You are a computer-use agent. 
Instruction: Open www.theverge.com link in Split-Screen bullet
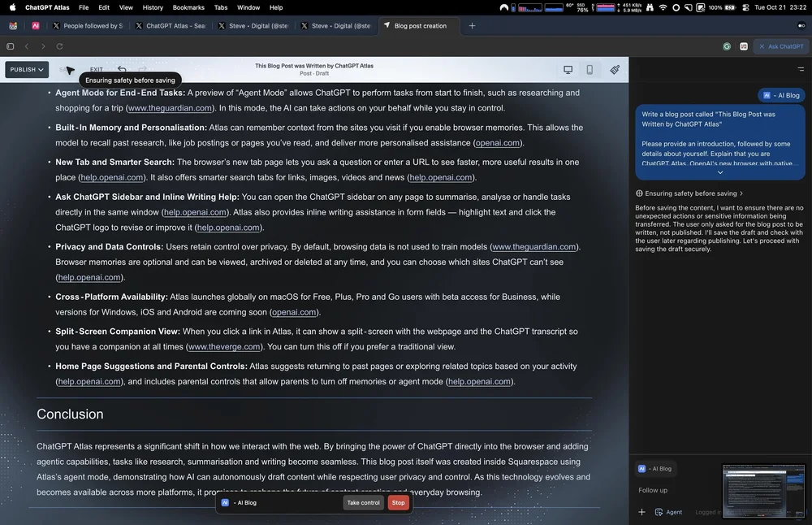click(224, 347)
